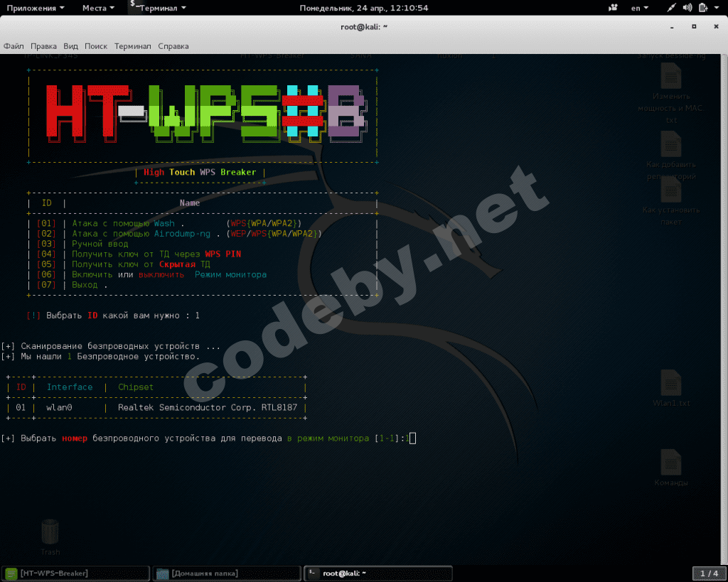Click the terminal cursor at monitor mode prompt
Screen dimensions: 728x582
(x=413, y=438)
